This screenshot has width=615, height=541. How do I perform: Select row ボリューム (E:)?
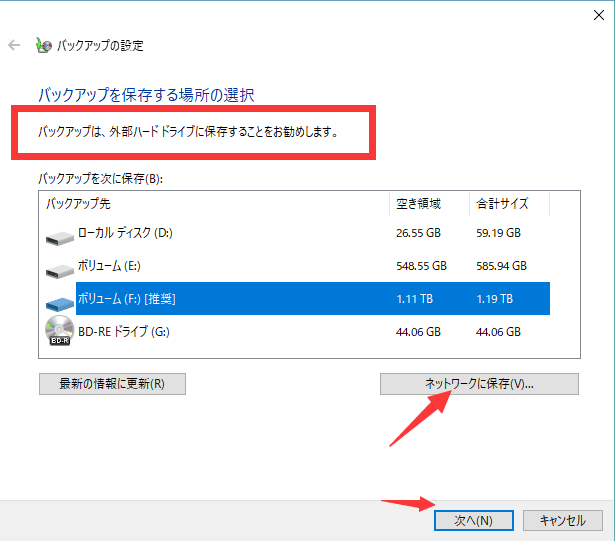pos(297,266)
